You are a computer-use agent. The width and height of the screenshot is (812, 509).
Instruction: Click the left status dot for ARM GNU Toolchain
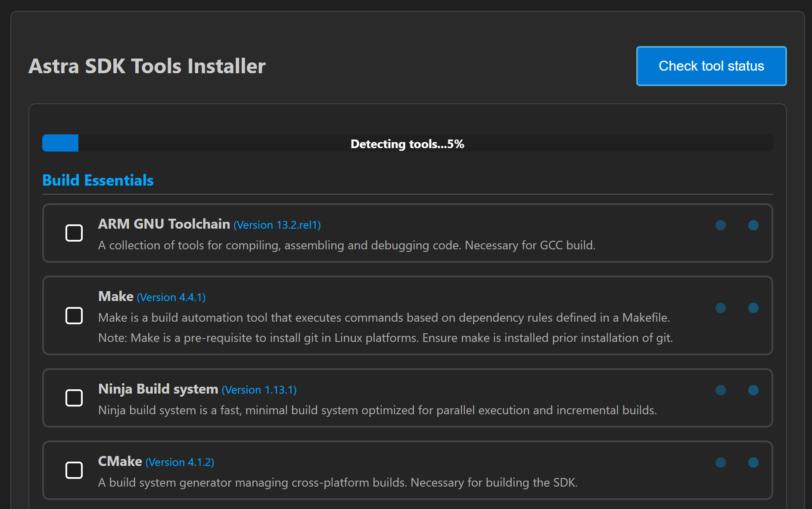tap(720, 225)
